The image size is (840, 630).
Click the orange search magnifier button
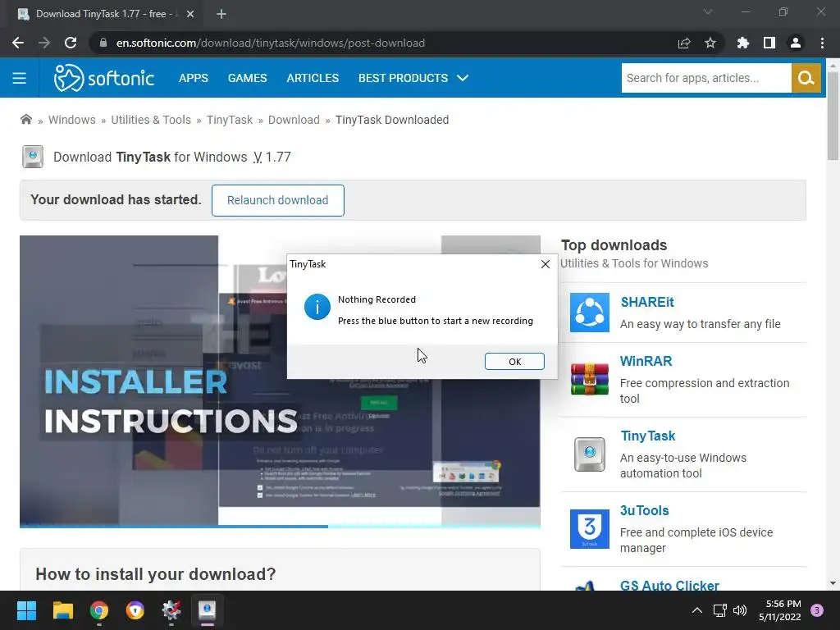coord(806,78)
